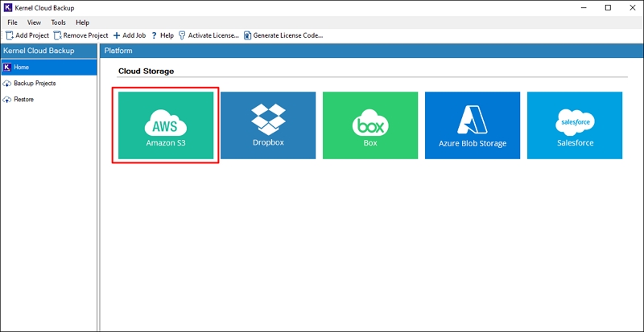
Task: Open Restore in the sidebar
Action: point(49,100)
